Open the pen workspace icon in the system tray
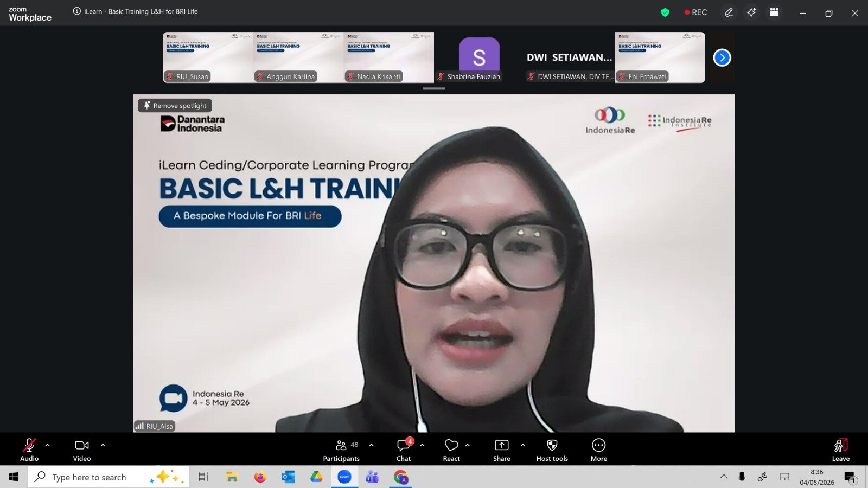The height and width of the screenshot is (488, 868). pyautogui.click(x=763, y=477)
